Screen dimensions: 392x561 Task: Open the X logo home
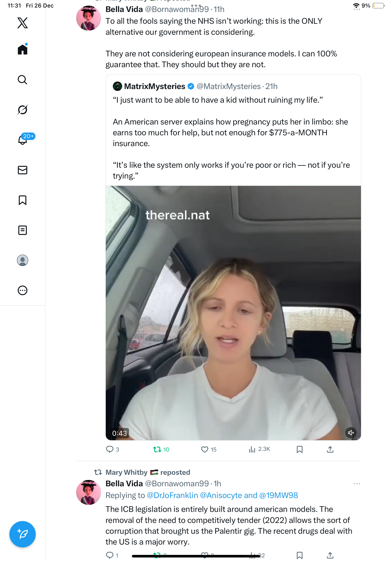coord(23,23)
